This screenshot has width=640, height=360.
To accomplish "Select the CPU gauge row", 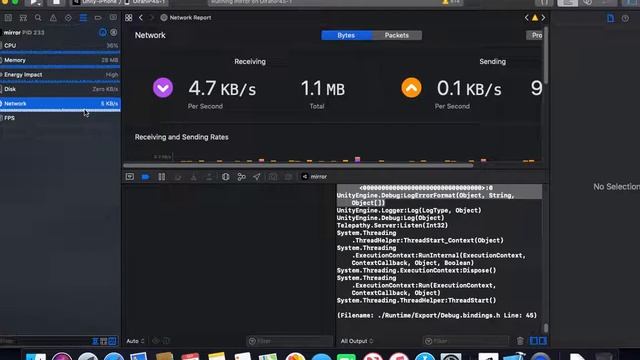I will point(60,46).
